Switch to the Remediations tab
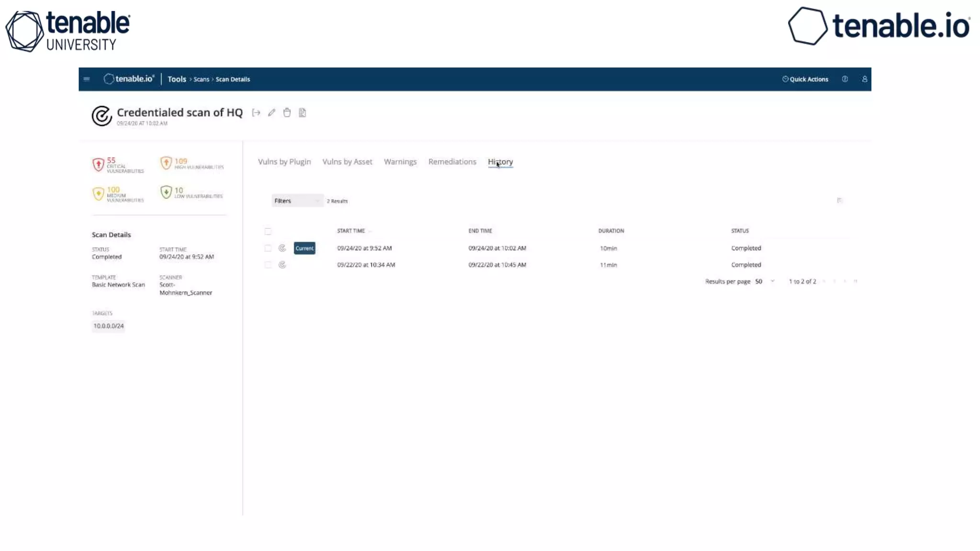Screen dimensions: 980x551 [x=452, y=162]
